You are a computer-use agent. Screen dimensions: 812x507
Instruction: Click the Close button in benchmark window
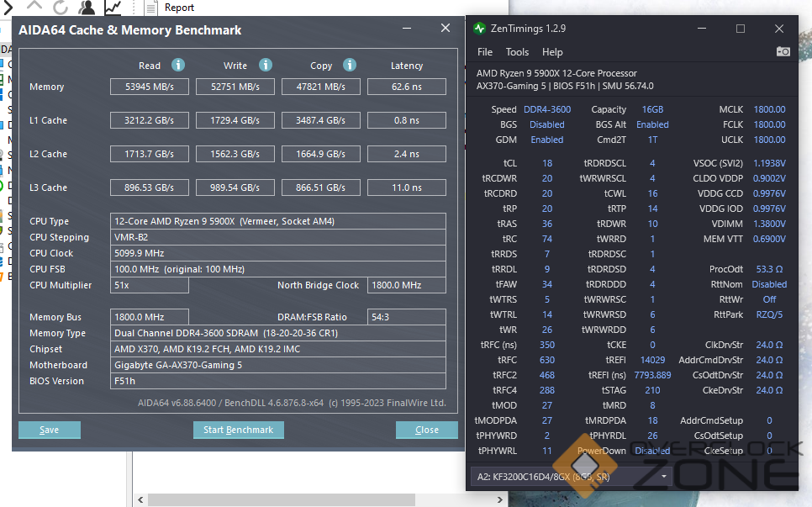point(427,430)
